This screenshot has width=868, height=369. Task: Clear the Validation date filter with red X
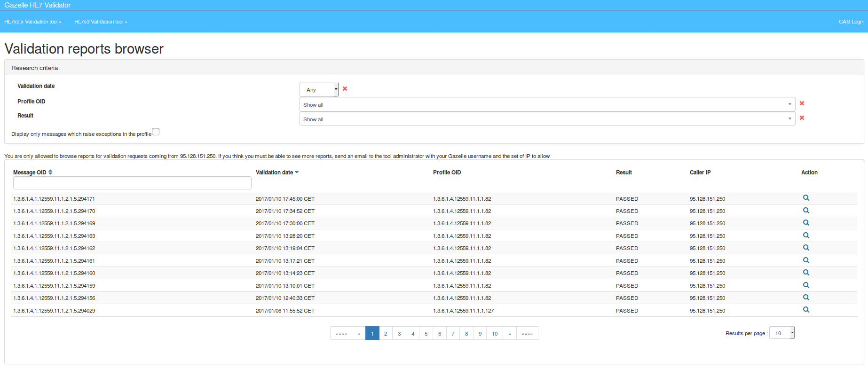345,88
